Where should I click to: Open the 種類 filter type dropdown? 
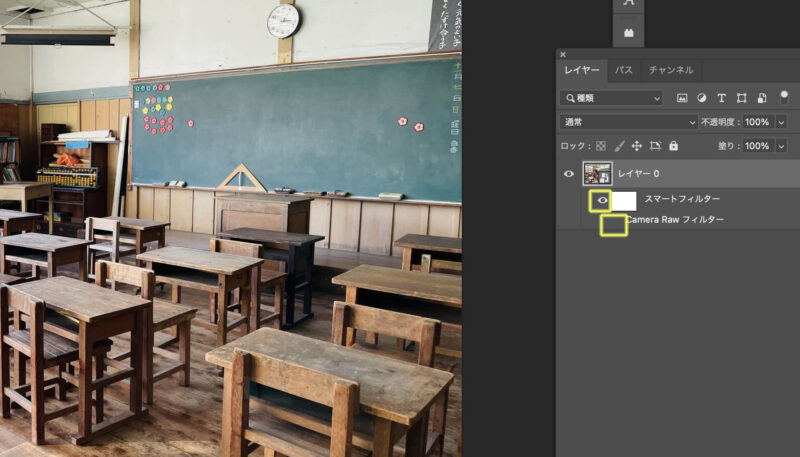click(x=611, y=98)
